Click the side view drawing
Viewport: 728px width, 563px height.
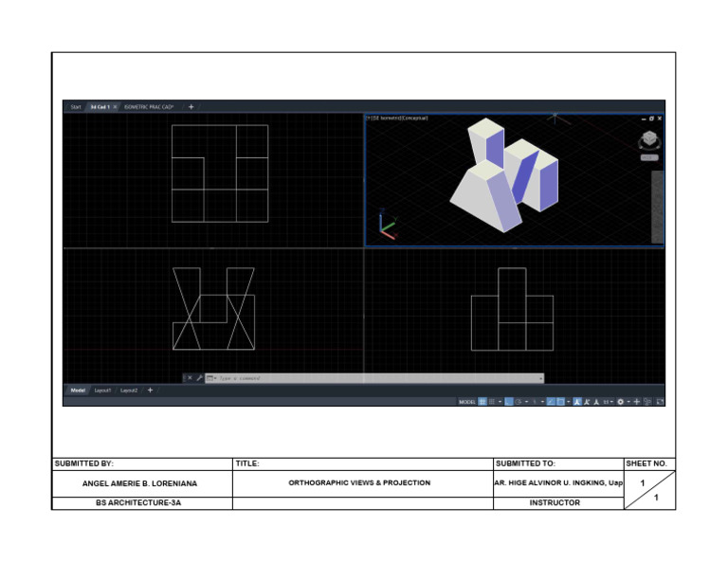pyautogui.click(x=512, y=309)
